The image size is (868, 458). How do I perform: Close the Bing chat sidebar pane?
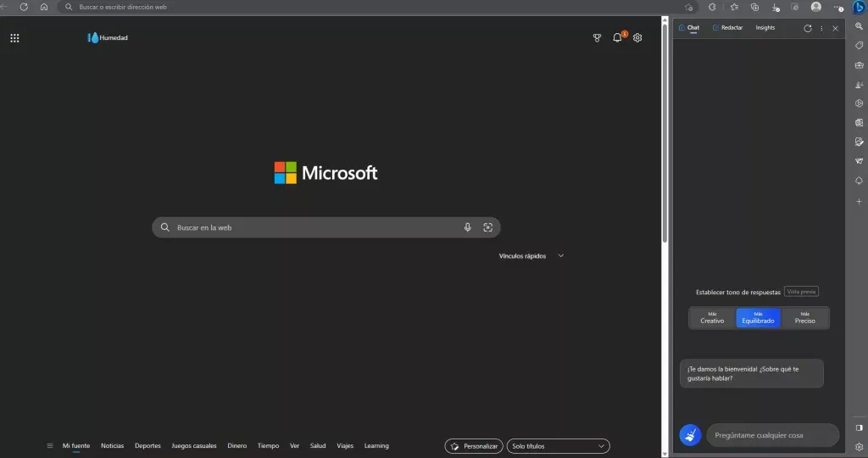pyautogui.click(x=835, y=28)
